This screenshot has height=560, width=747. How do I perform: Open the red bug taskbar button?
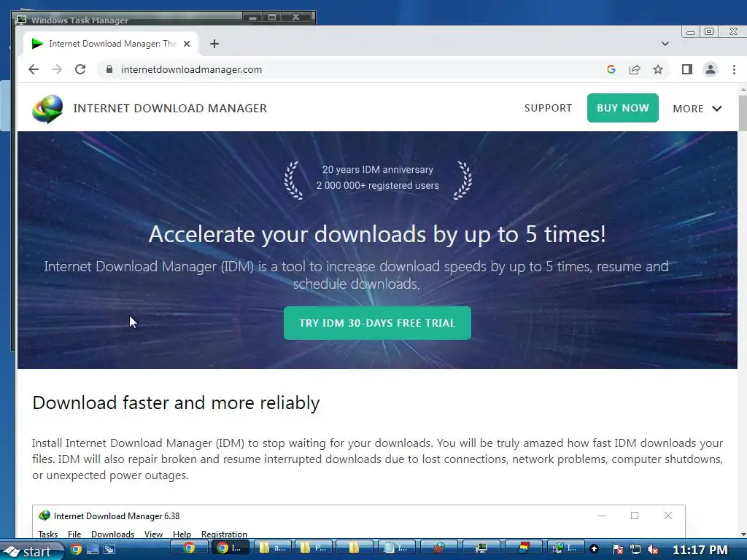(x=438, y=548)
